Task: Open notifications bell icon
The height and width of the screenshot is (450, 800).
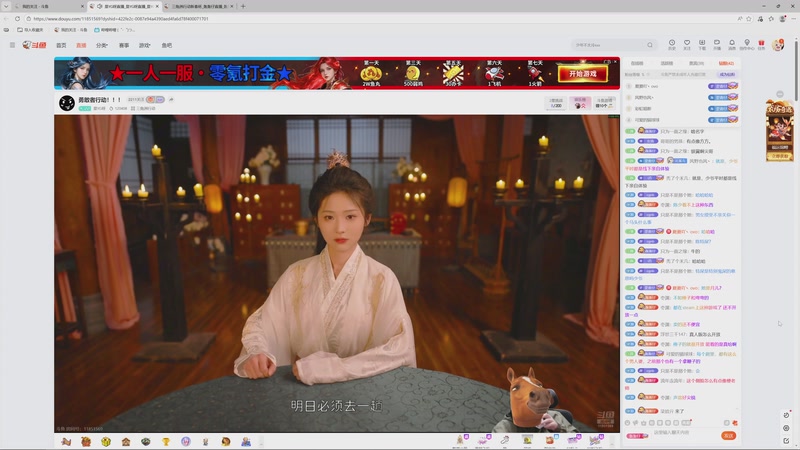Action: point(732,44)
